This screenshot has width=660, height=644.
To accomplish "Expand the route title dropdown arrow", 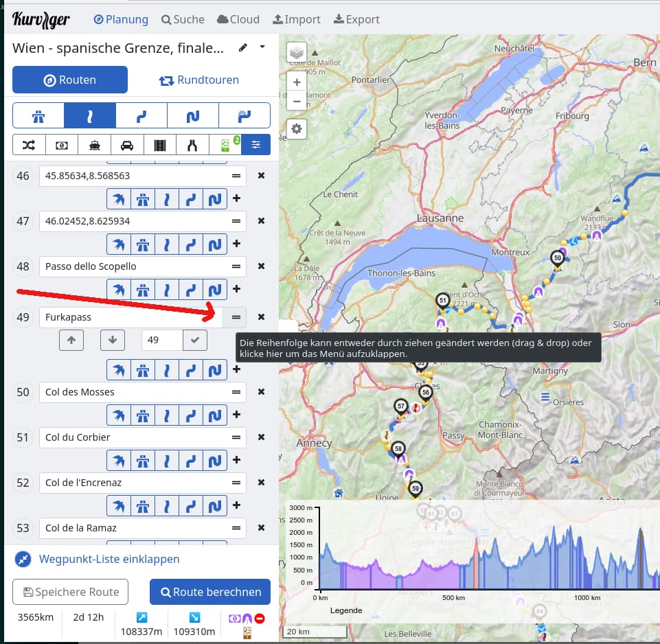I will point(262,47).
